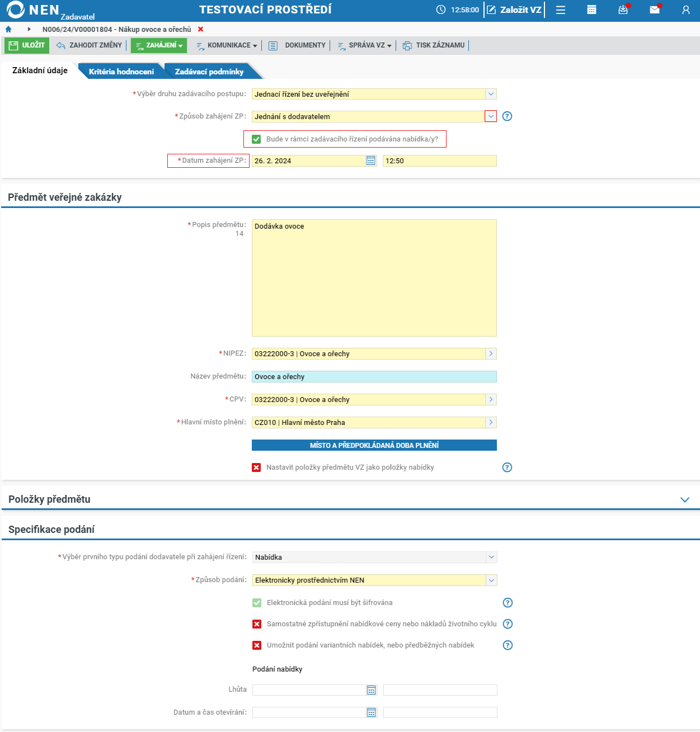This screenshot has height=732, width=700.
Task: Click the Název předmětu field
Action: pos(374,376)
